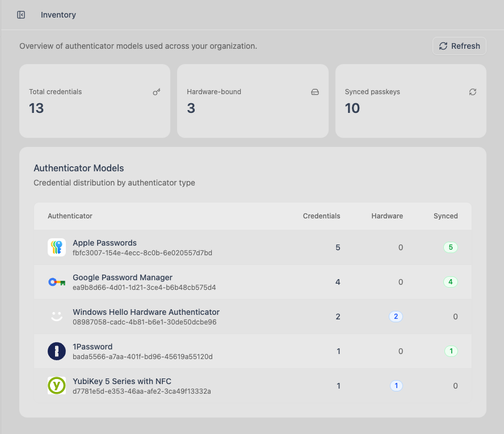Screen dimensions: 504x434
Task: Click the Apple Passwords authenticator icon
Action: 56,247
